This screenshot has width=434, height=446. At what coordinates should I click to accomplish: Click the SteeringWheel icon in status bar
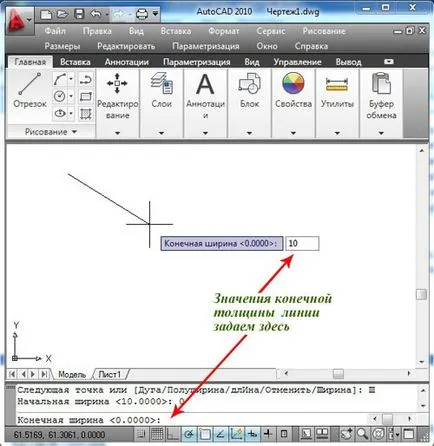point(378,434)
